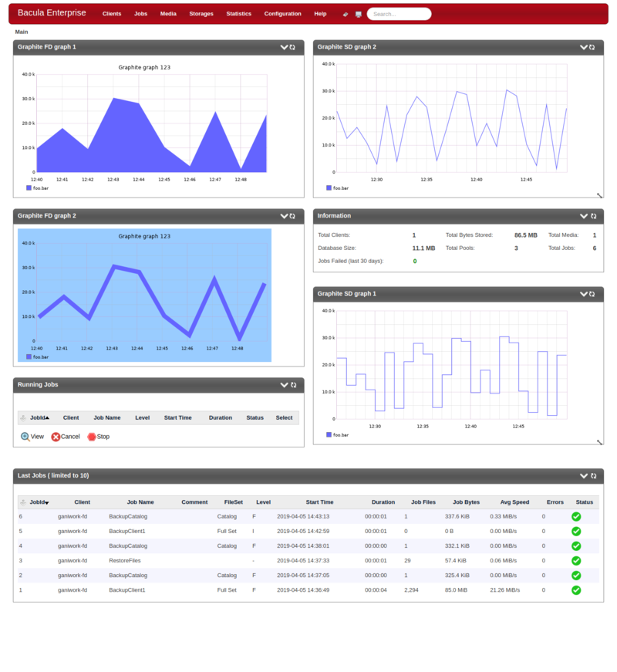617x672 pixels.
Task: Click the eraser icon in the top bar
Action: [345, 14]
